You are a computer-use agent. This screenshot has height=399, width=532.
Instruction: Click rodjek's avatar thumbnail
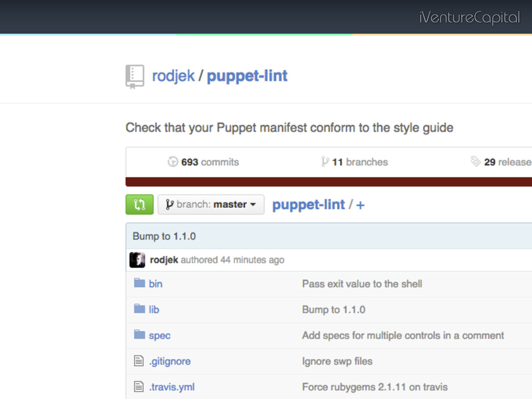(137, 260)
